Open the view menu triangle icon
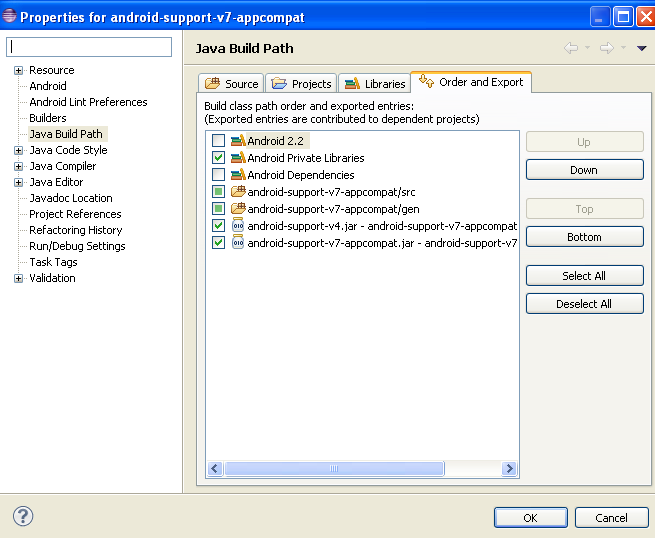The width and height of the screenshot is (655, 538). tap(642, 48)
